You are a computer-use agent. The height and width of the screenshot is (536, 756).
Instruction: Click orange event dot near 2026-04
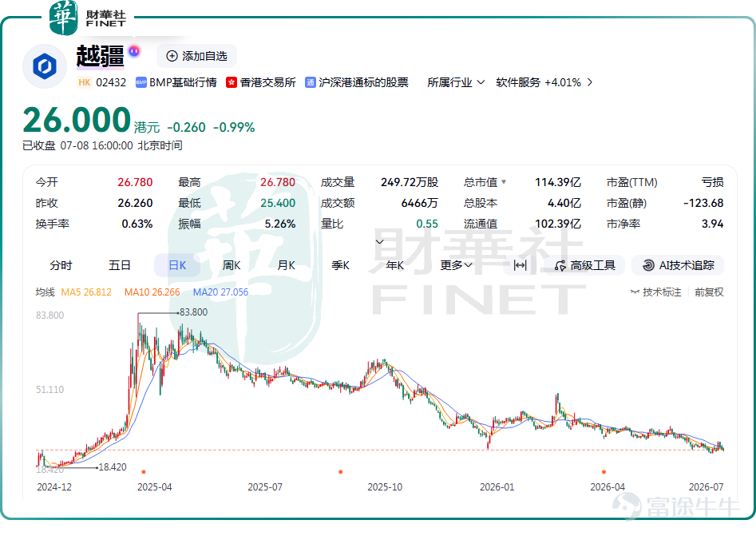tap(604, 472)
